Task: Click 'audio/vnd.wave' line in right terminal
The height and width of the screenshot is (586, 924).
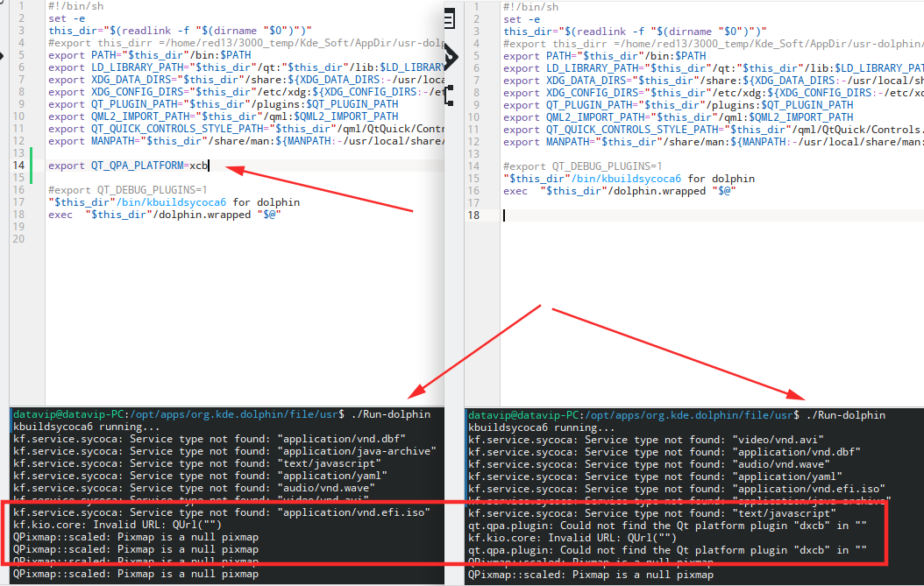Action: (649, 464)
